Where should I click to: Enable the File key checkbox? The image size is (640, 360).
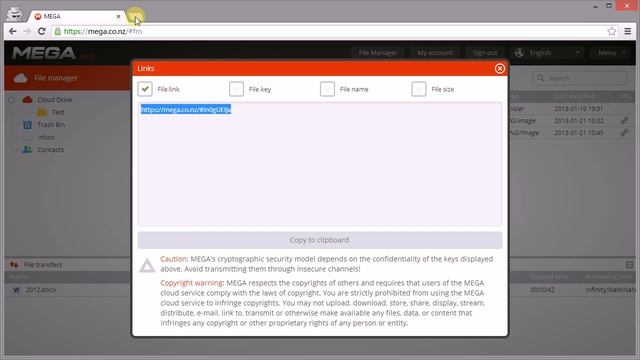pyautogui.click(x=236, y=89)
